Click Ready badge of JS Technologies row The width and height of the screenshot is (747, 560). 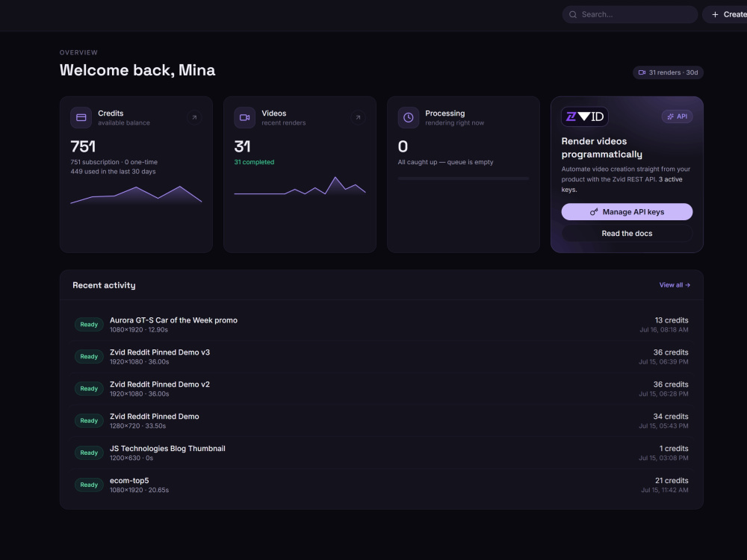pos(89,453)
